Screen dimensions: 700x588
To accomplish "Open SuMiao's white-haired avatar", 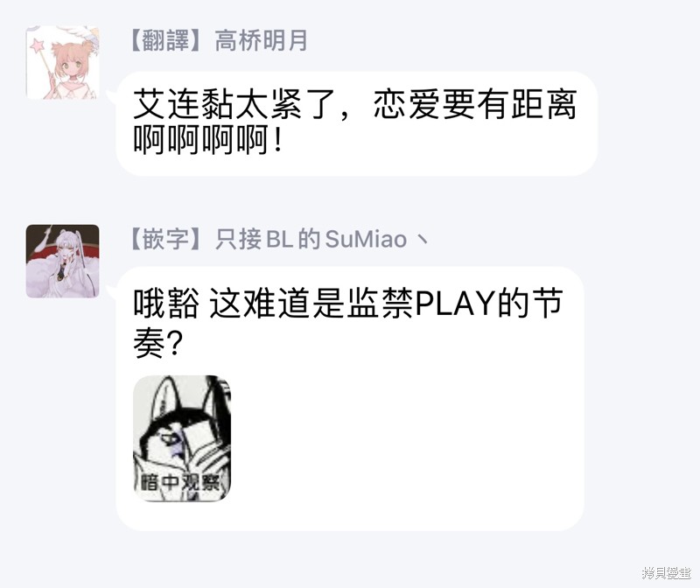I will [x=62, y=261].
